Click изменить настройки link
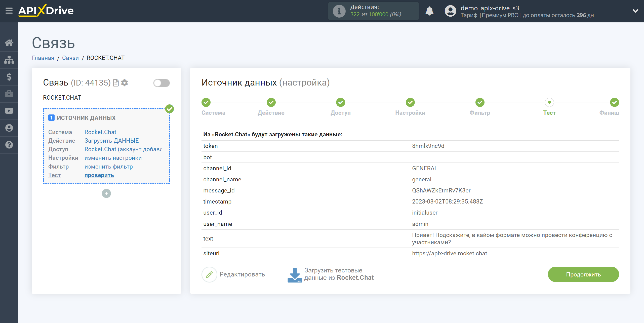644x323 pixels. coord(113,158)
